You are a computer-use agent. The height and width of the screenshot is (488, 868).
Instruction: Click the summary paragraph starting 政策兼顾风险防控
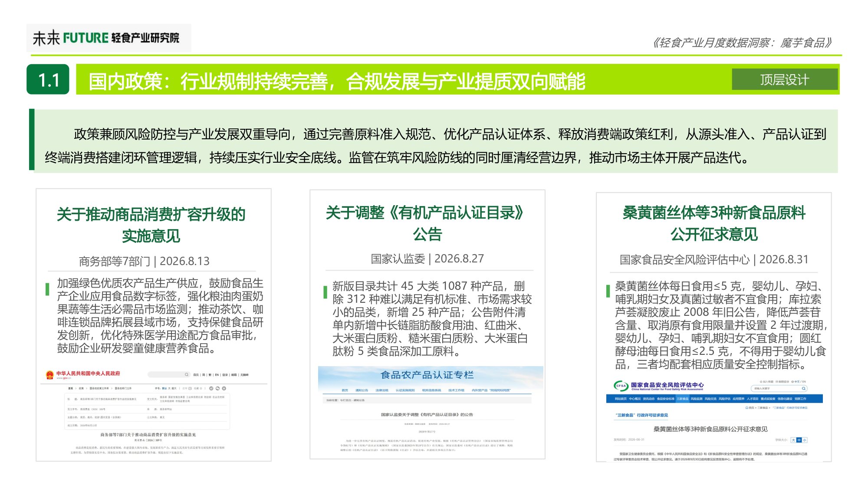(x=435, y=145)
